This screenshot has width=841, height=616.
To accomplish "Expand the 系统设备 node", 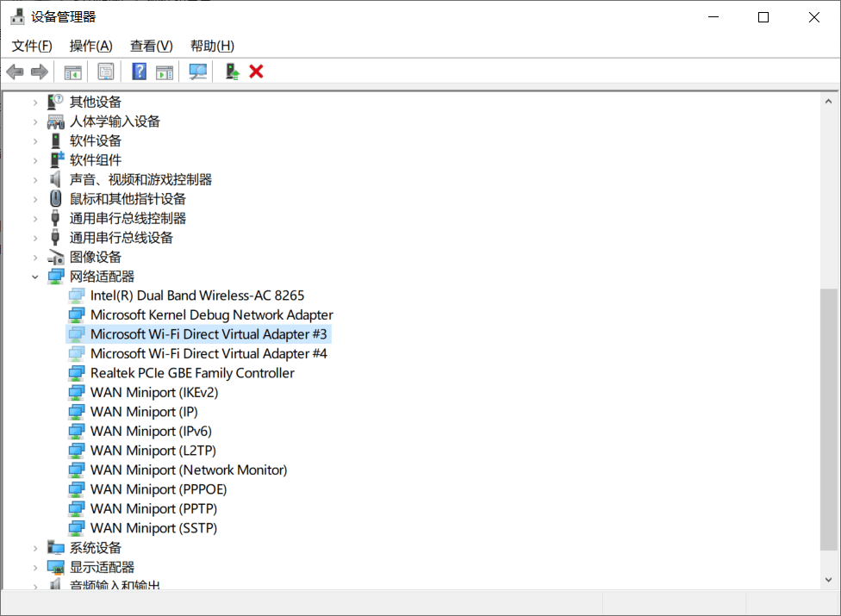I will click(34, 548).
